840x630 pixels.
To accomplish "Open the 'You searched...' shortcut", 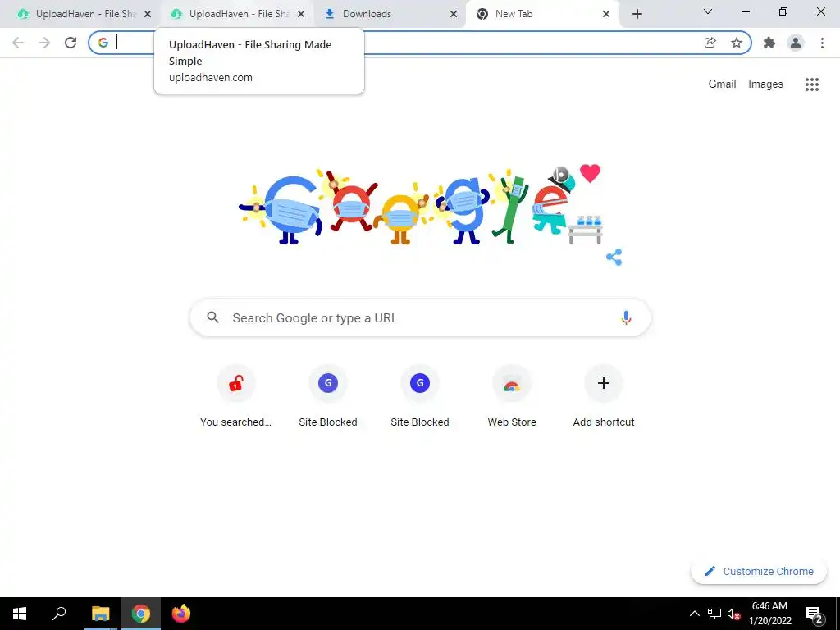I will [235, 396].
